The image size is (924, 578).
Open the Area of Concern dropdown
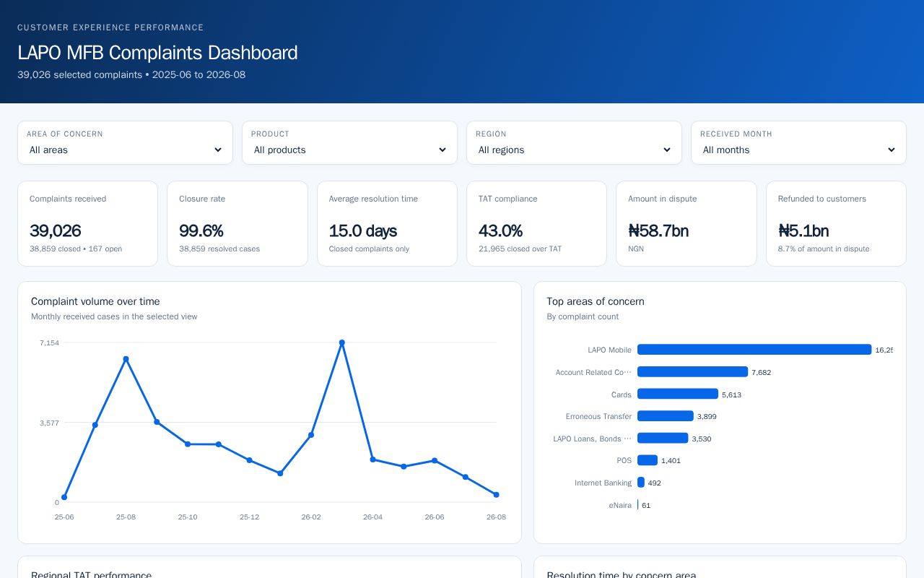[125, 150]
